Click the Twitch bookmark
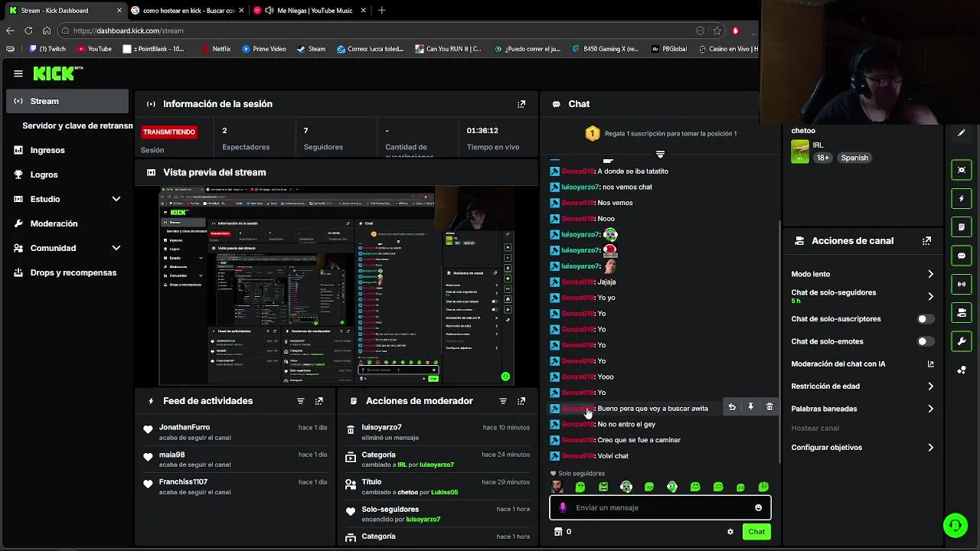 47,49
